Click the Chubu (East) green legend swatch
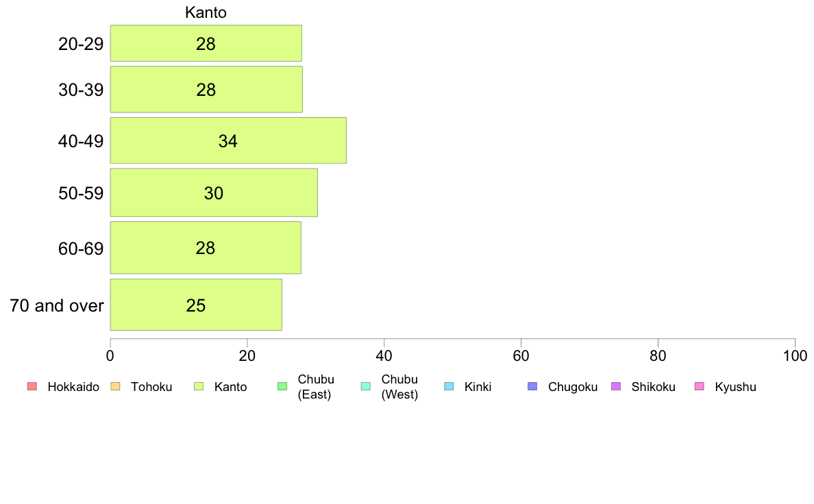Viewport: 814px width, 504px height. click(x=282, y=386)
